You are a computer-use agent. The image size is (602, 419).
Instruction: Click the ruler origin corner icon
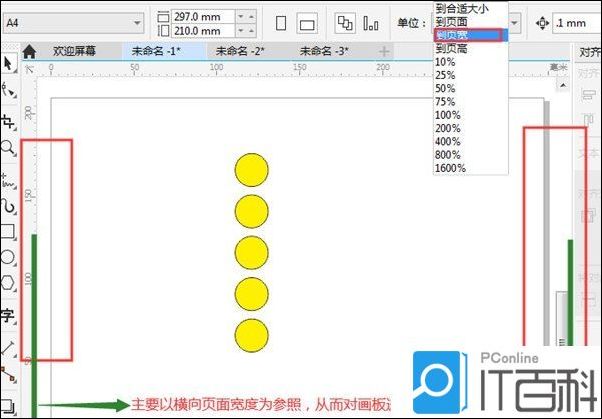click(29, 70)
